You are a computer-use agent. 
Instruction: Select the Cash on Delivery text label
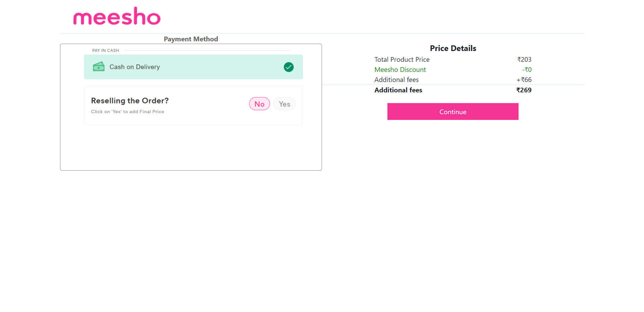135,67
